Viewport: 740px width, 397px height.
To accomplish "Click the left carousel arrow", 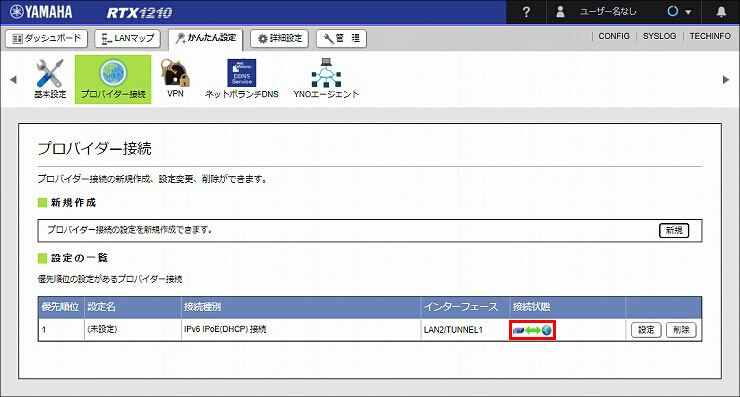I will click(13, 80).
